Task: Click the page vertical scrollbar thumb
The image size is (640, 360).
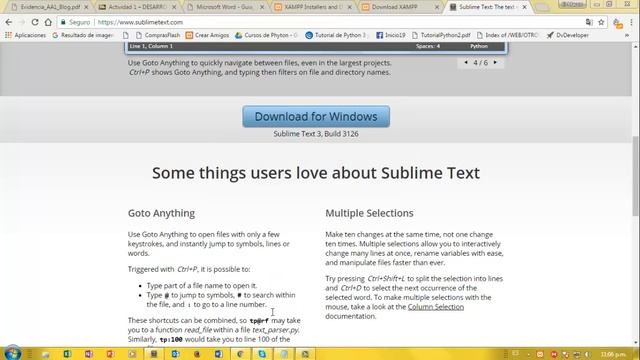Action: pyautogui.click(x=636, y=176)
